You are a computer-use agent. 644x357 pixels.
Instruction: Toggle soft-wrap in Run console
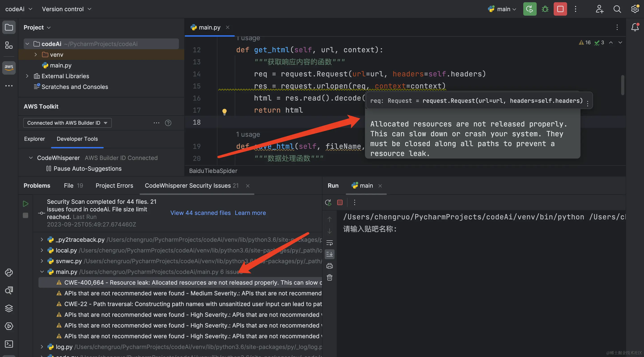tap(330, 243)
